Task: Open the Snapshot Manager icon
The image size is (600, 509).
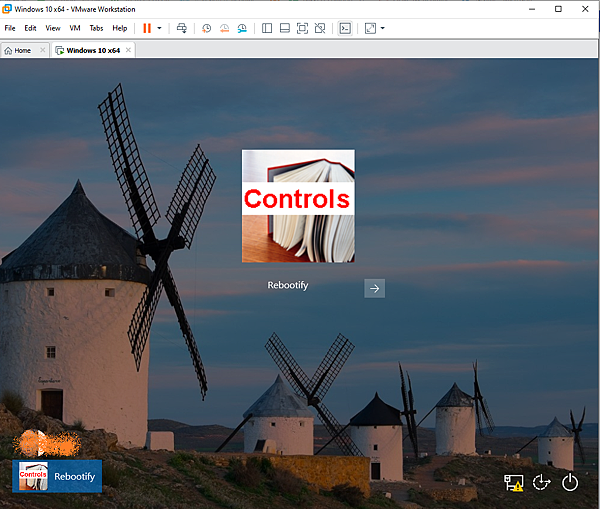Action: [242, 28]
